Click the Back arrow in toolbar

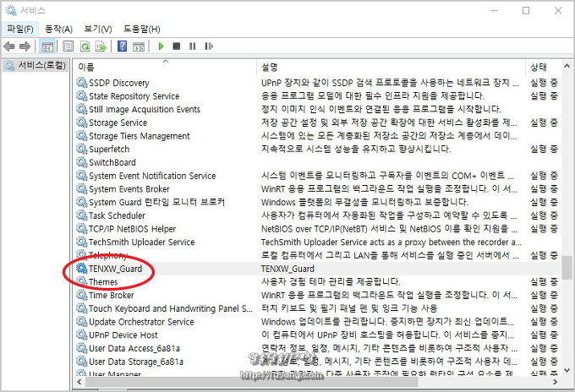pos(10,46)
